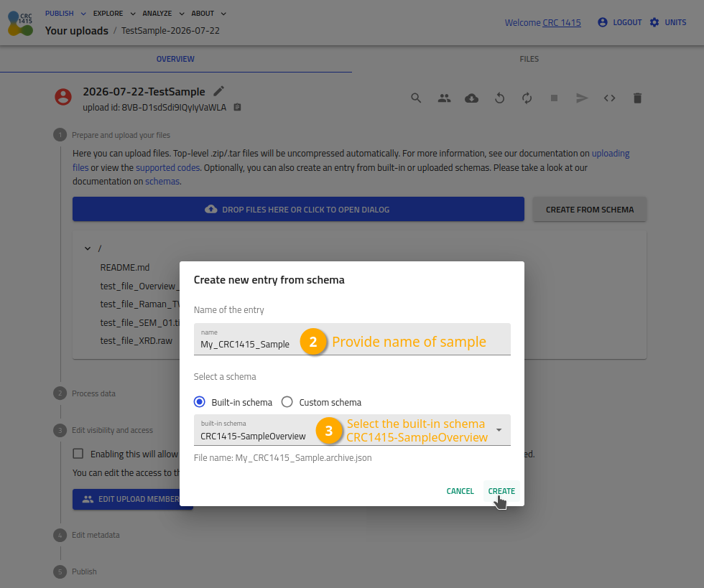Viewport: 704px width, 588px height.
Task: Click the counter-clockwise revert arrow icon
Action: coord(499,98)
